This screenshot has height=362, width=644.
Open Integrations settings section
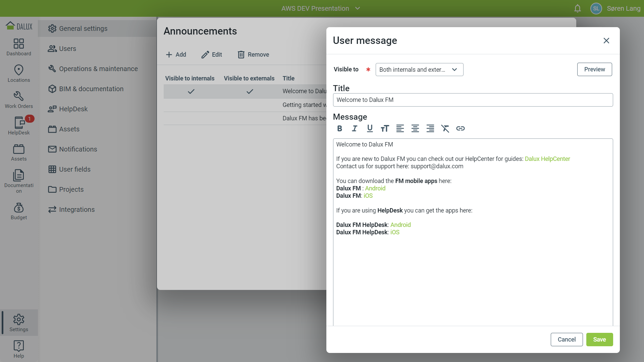pos(97,209)
